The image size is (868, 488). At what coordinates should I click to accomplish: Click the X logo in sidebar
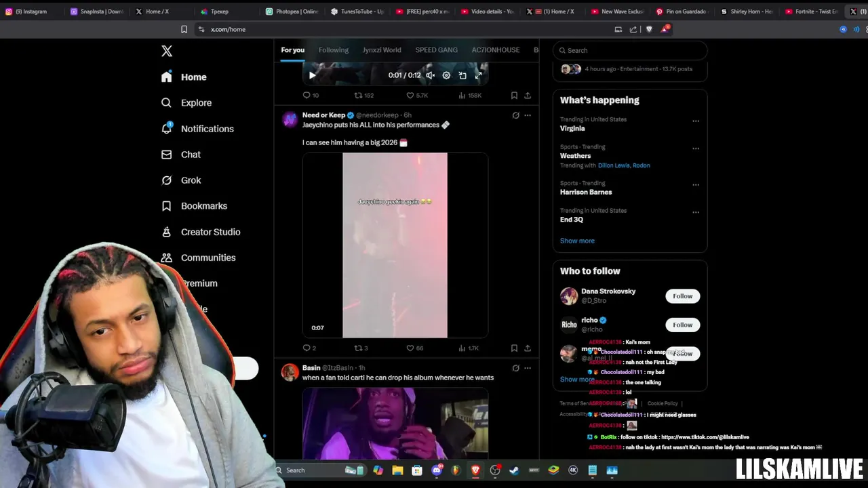tap(167, 51)
